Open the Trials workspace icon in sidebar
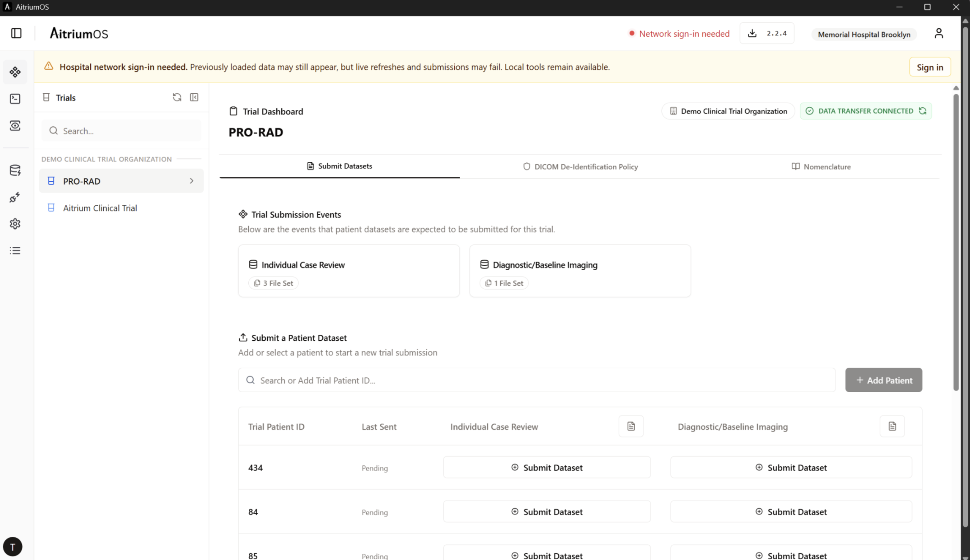The height and width of the screenshot is (560, 970). click(x=15, y=72)
